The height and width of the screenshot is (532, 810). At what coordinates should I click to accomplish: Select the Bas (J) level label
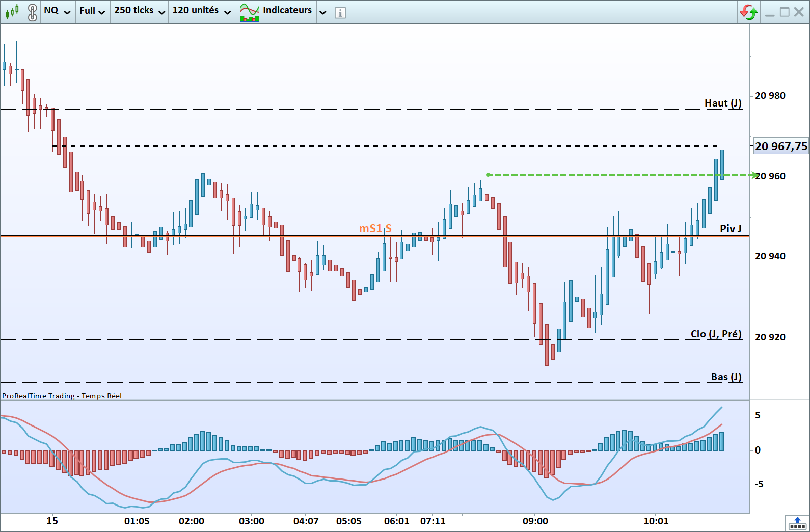click(x=726, y=377)
